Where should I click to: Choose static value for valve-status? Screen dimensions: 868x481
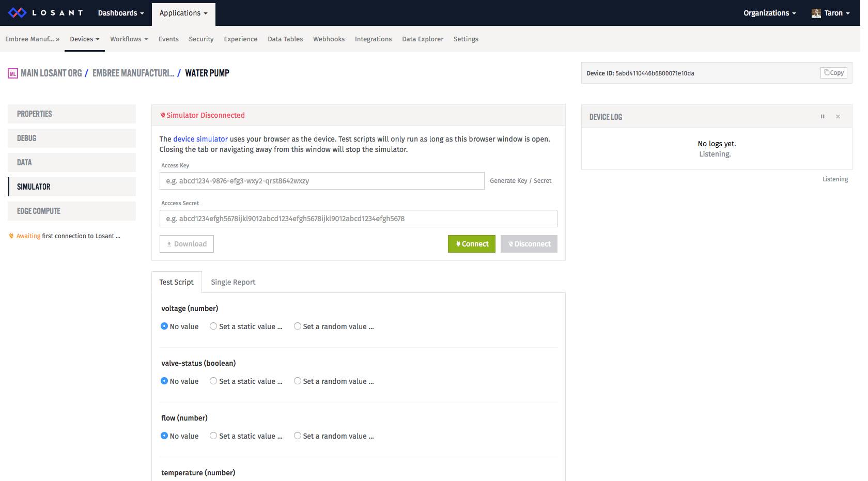(213, 381)
